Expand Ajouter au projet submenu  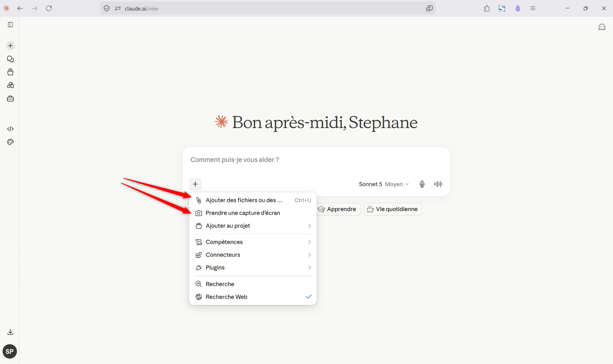pyautogui.click(x=253, y=226)
